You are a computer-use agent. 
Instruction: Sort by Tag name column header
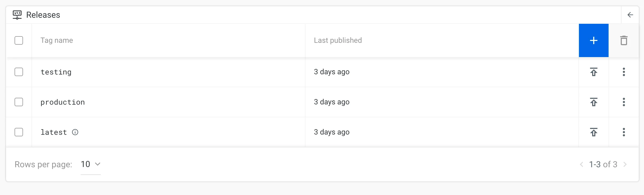[x=57, y=40]
